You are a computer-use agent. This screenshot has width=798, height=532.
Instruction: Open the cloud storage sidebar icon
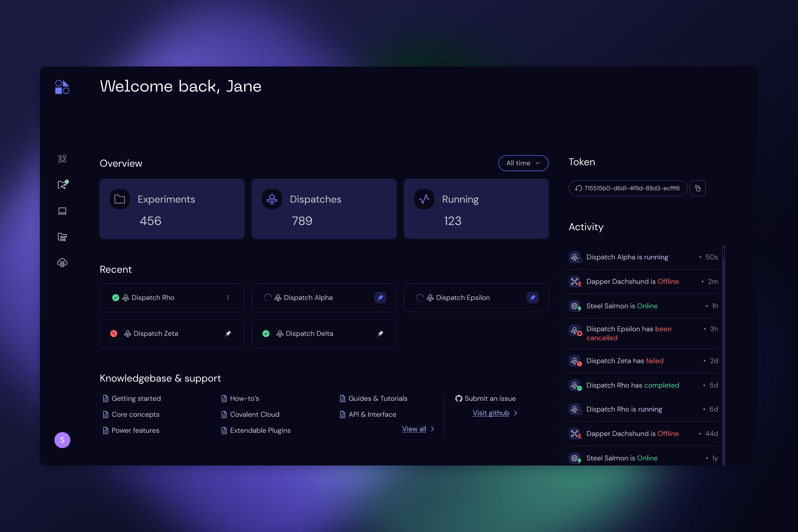coord(62,263)
